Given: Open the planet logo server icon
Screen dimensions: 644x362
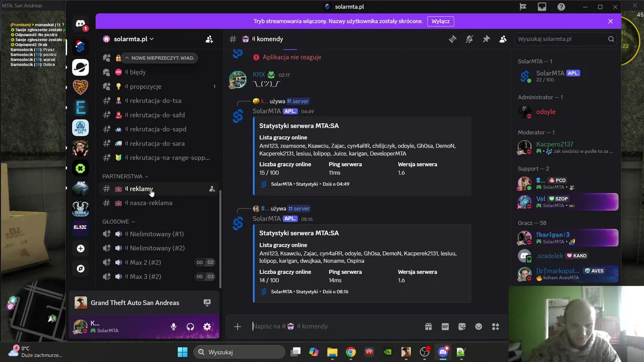Looking at the screenshot, I should coord(80,67).
